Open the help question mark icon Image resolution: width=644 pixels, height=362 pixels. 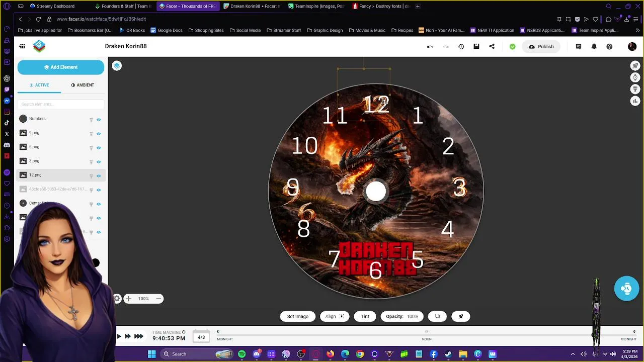(x=609, y=46)
